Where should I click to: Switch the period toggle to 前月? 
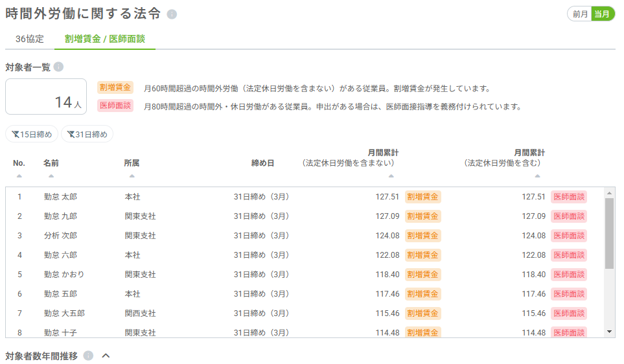click(x=579, y=14)
